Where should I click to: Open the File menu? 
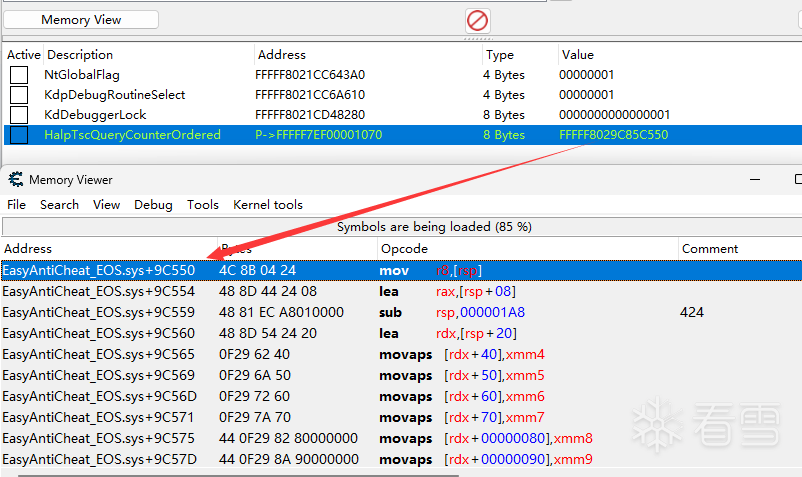click(16, 205)
